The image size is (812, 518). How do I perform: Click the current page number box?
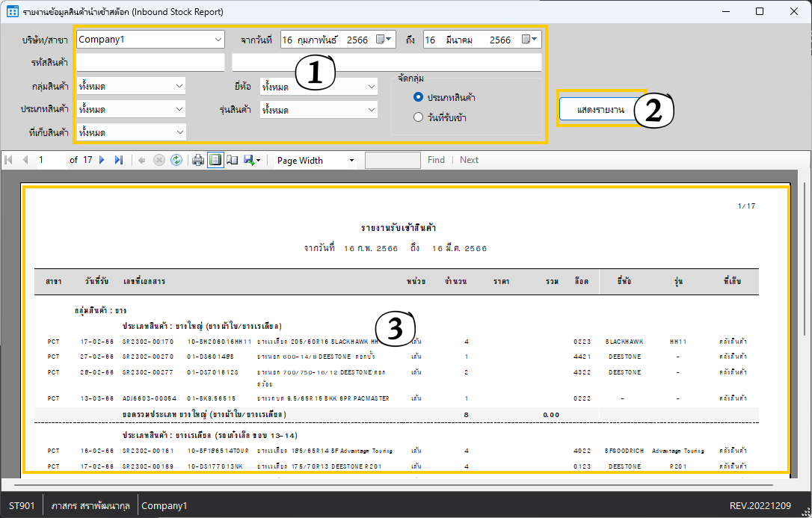click(50, 160)
